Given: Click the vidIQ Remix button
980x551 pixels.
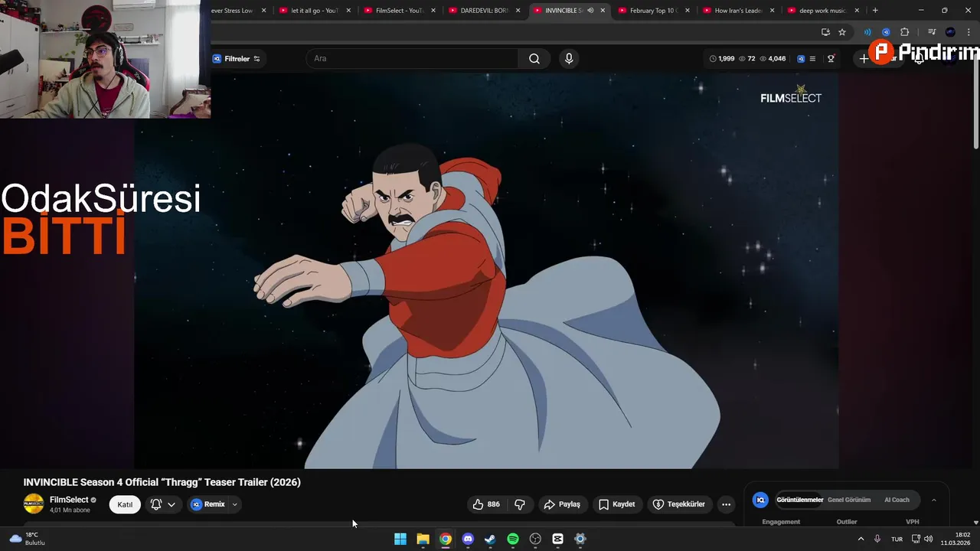Looking at the screenshot, I should coord(208,504).
